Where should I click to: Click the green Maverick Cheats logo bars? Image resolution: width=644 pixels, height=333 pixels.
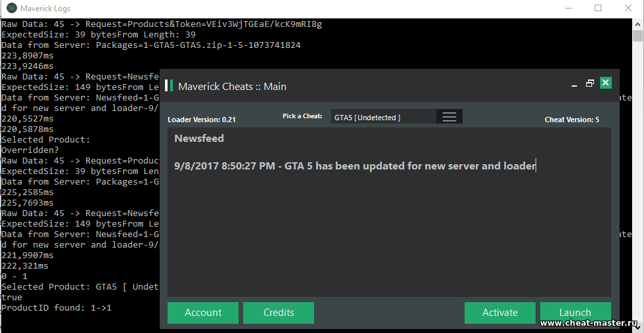[x=169, y=85]
